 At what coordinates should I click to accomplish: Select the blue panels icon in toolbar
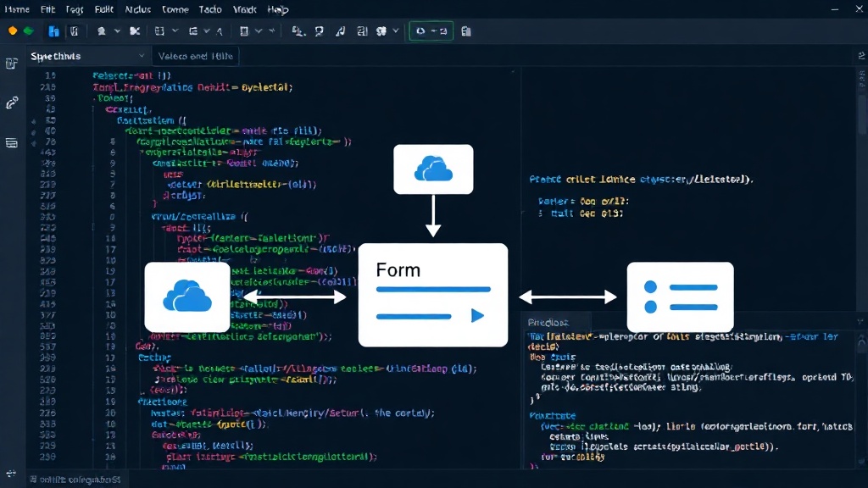[53, 31]
